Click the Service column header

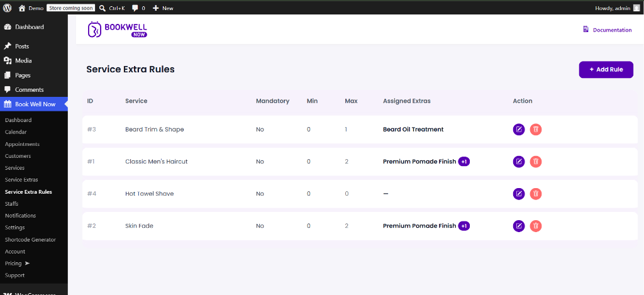[136, 101]
